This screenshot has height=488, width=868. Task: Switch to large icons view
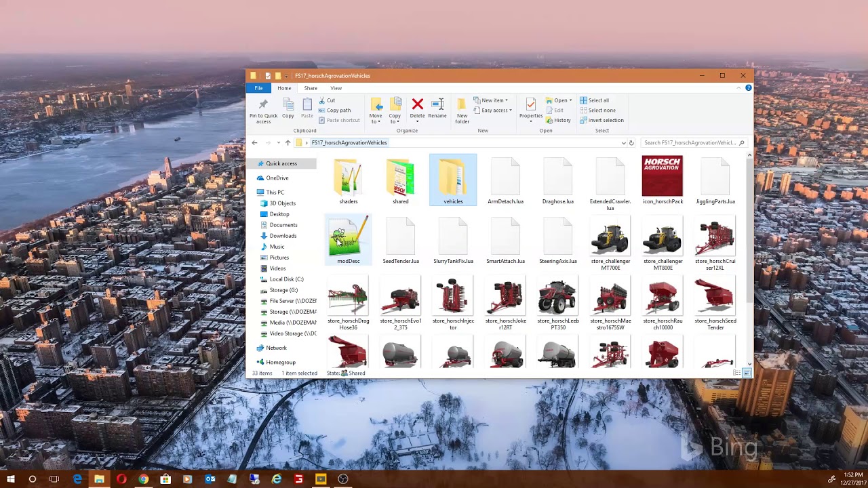(747, 373)
